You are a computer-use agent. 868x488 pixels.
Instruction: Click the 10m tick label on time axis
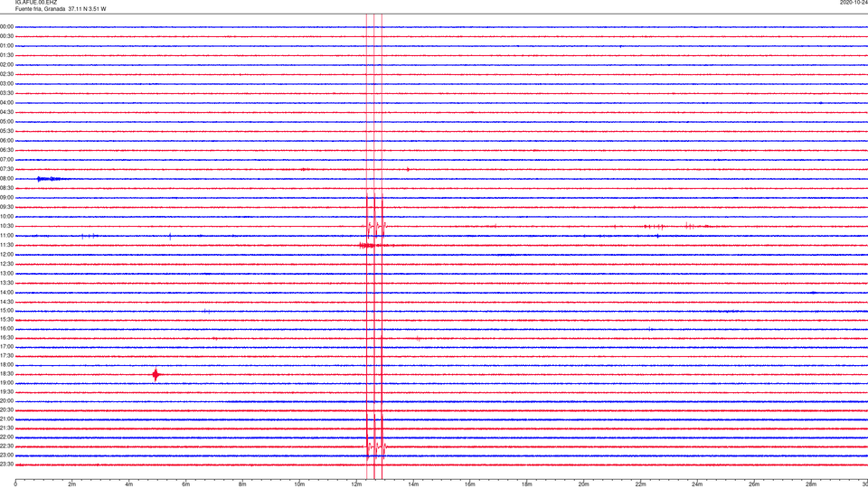tap(299, 484)
